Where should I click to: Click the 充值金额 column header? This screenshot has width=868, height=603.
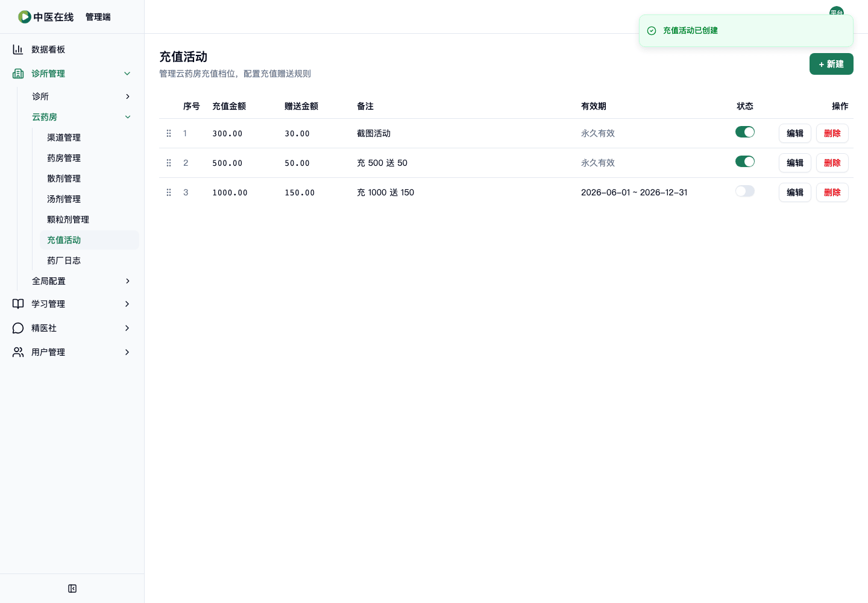click(229, 106)
